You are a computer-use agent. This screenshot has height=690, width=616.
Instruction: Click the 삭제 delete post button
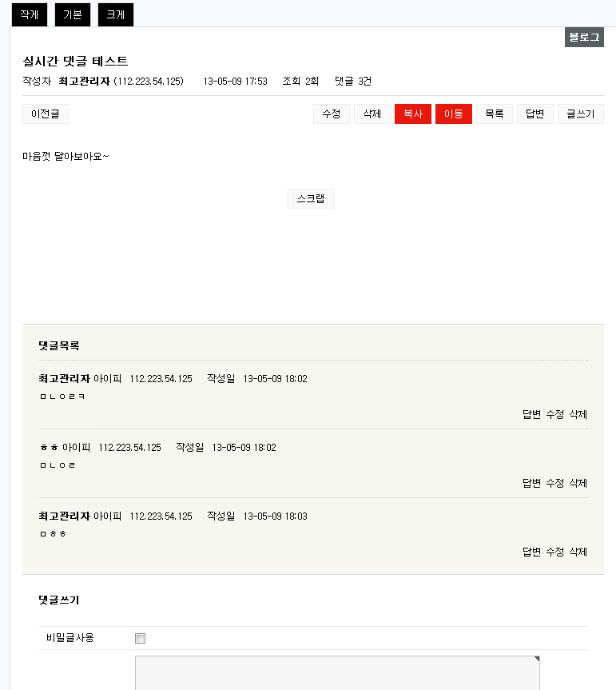click(372, 114)
